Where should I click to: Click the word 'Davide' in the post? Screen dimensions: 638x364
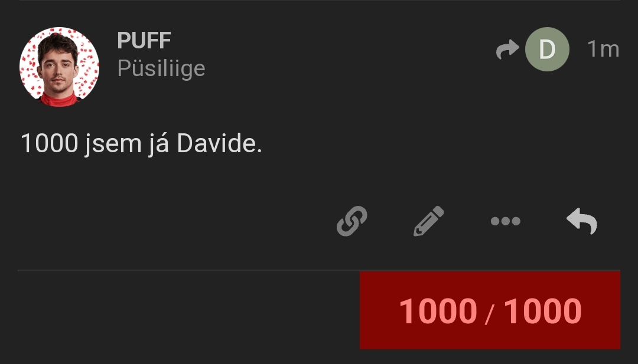click(216, 143)
